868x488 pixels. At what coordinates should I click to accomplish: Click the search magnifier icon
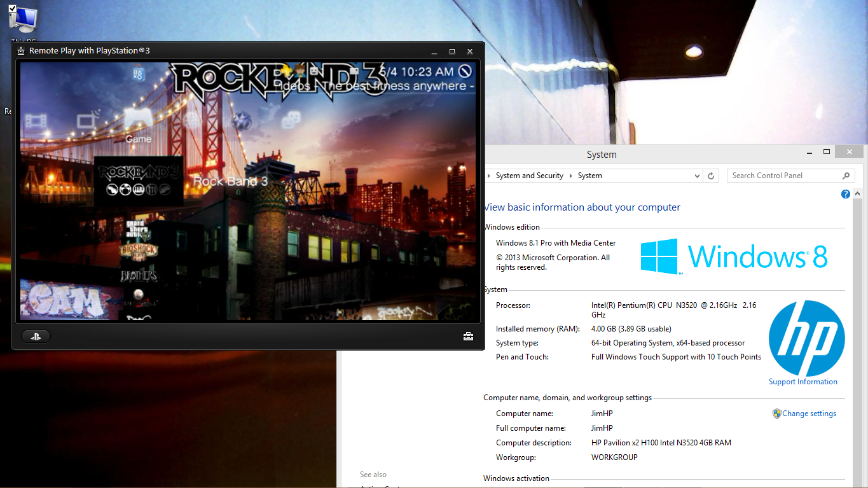pos(846,176)
